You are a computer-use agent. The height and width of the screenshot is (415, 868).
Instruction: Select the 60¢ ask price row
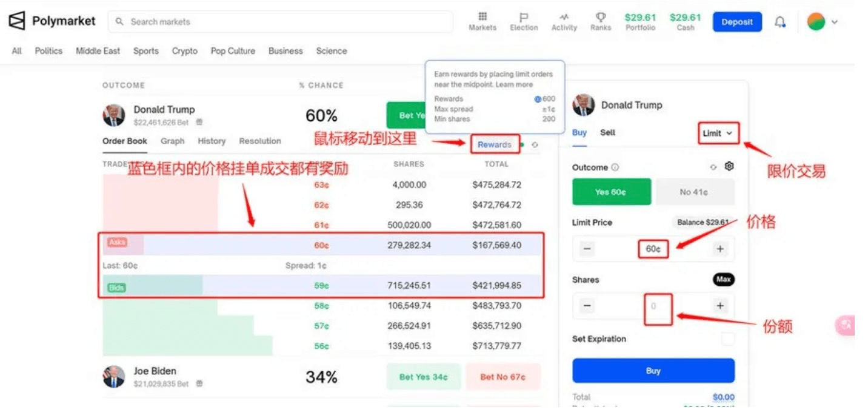pos(321,245)
